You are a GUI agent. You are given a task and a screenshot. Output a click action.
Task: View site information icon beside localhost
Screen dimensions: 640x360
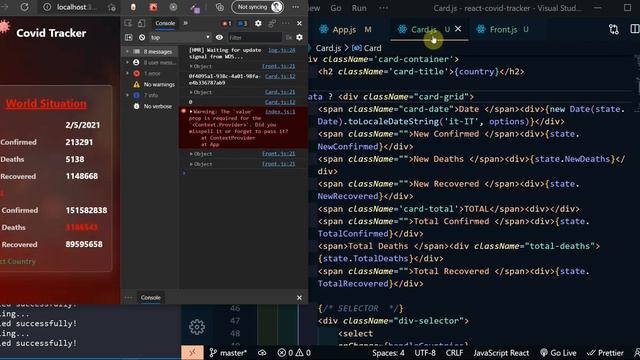[47, 7]
